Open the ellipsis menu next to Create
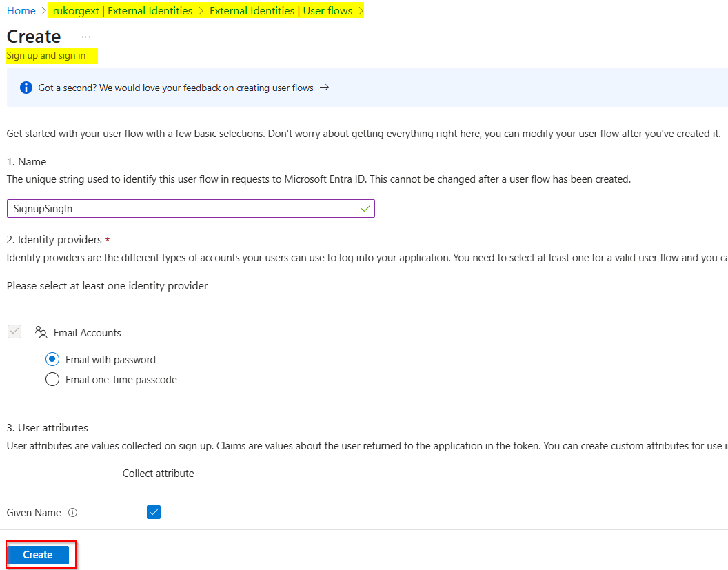This screenshot has width=728, height=570. pos(86,37)
